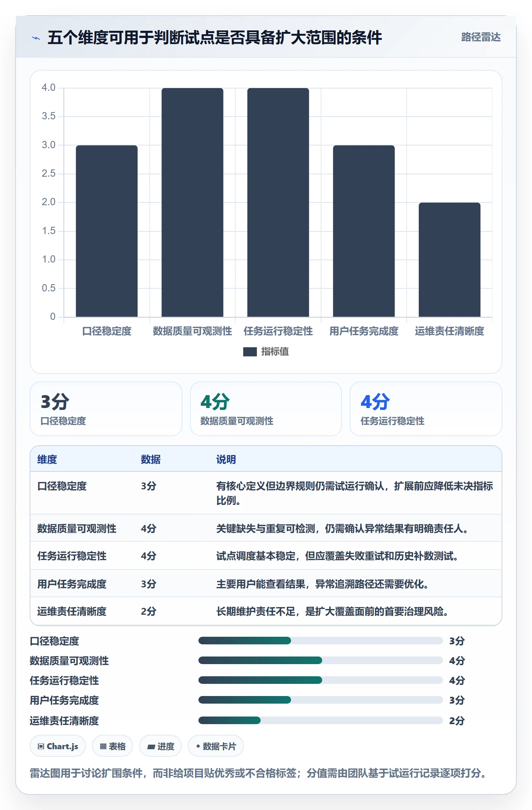Screen dimensions: 532x810
Task: Click the 任务运行稳定性 x-axis label
Action: coord(278,331)
